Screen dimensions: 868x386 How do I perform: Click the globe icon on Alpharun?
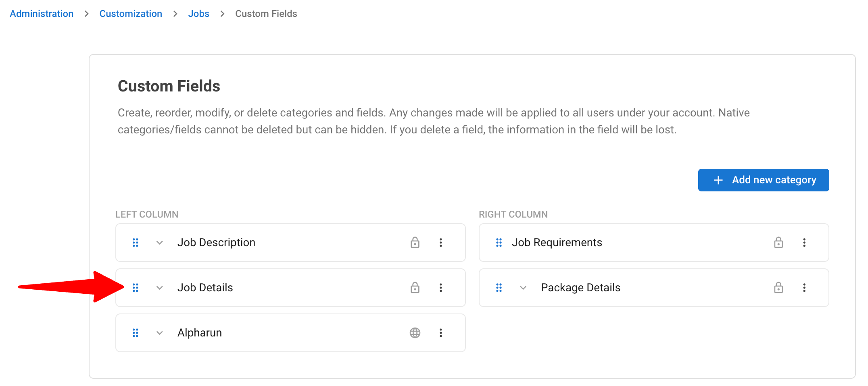click(415, 333)
